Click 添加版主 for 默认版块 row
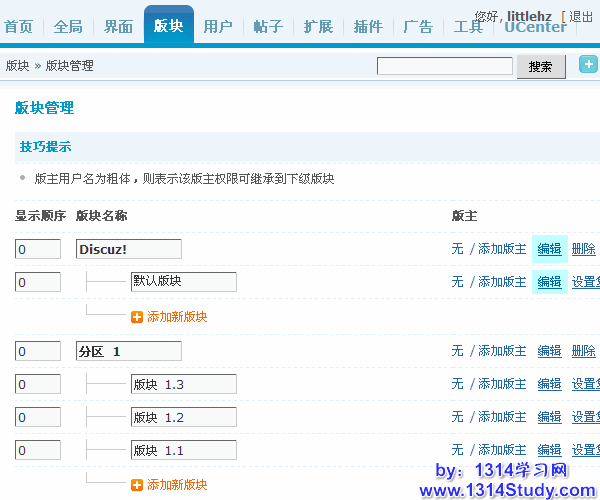Viewport: 600px width, 500px height. [502, 282]
